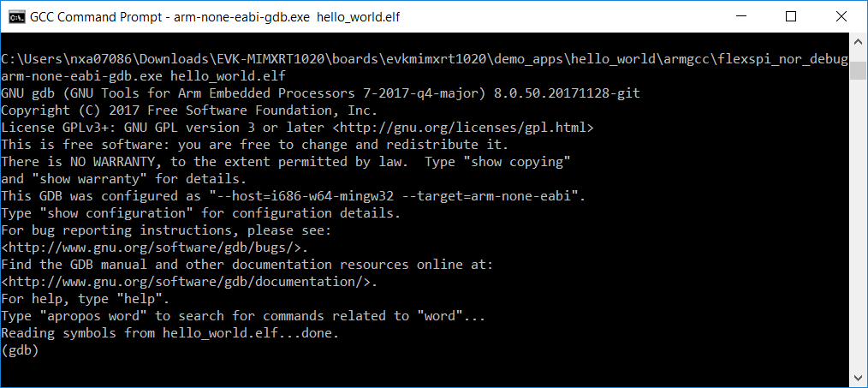Open the Command Prompt system menu icon
This screenshot has height=388, width=868.
pyautogui.click(x=15, y=16)
